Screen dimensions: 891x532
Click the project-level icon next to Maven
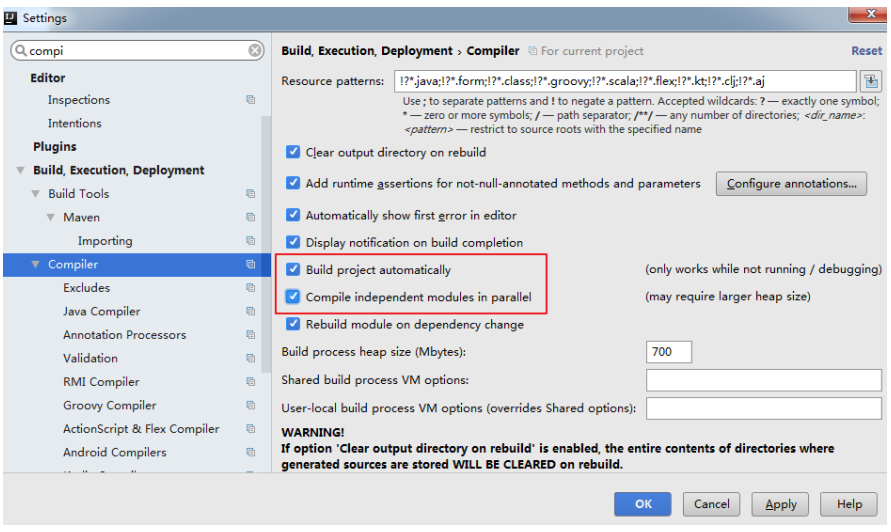tap(250, 217)
